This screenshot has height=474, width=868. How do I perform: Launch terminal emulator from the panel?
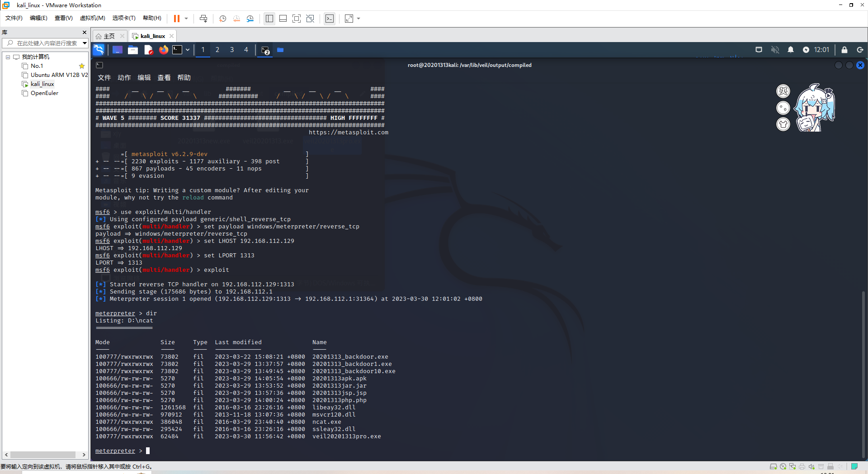(x=178, y=50)
